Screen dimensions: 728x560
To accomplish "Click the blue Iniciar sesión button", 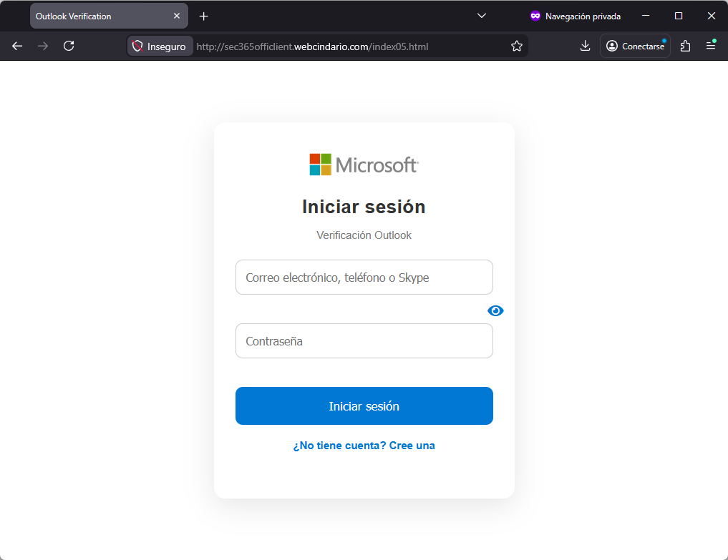I will [x=364, y=406].
